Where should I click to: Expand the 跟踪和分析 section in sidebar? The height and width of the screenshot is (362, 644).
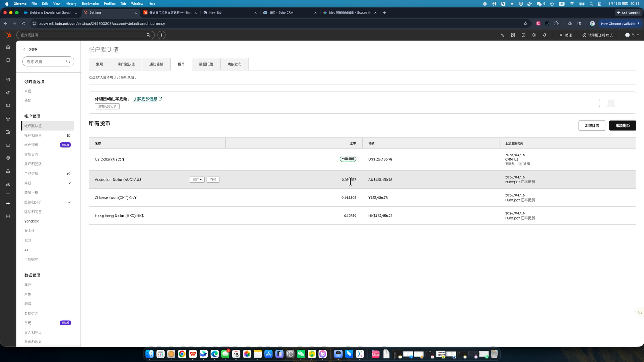click(x=69, y=202)
